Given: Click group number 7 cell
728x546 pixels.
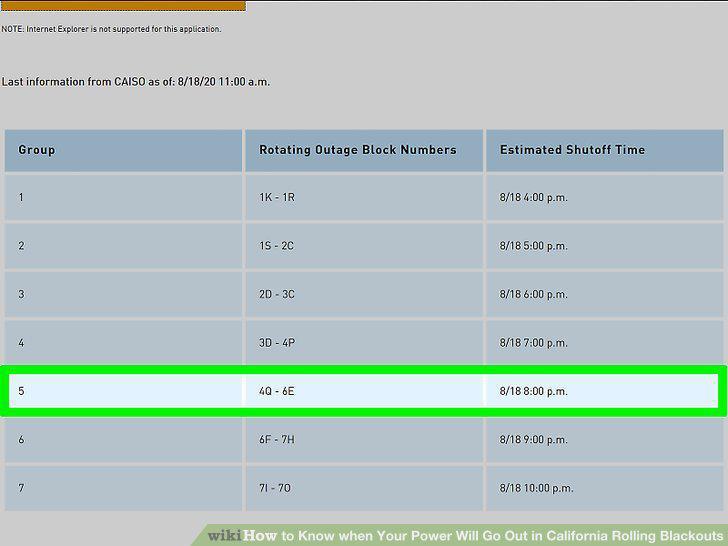Looking at the screenshot, I should click(x=123, y=488).
